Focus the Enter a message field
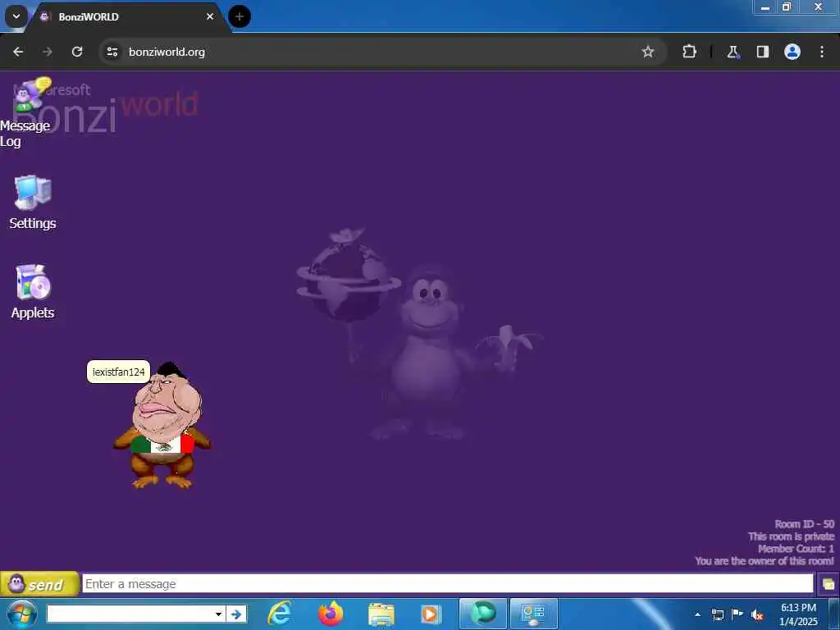The width and height of the screenshot is (840, 630). [x=448, y=584]
